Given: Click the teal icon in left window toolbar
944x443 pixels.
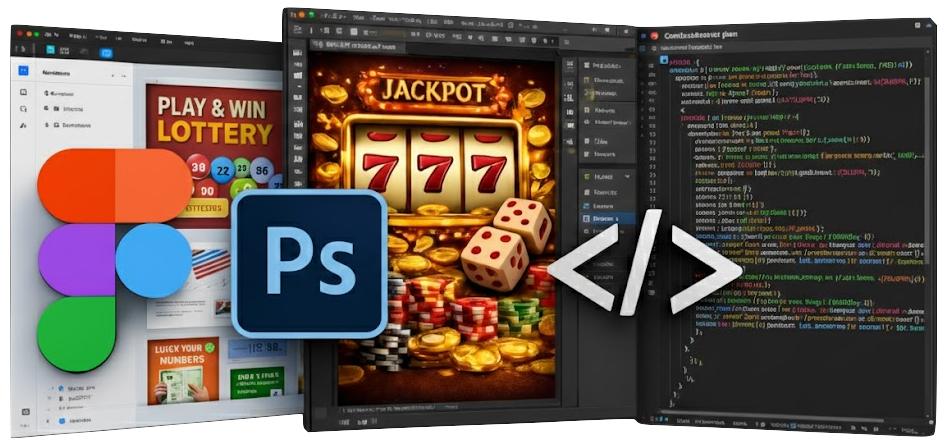Looking at the screenshot, I should pos(50,50).
